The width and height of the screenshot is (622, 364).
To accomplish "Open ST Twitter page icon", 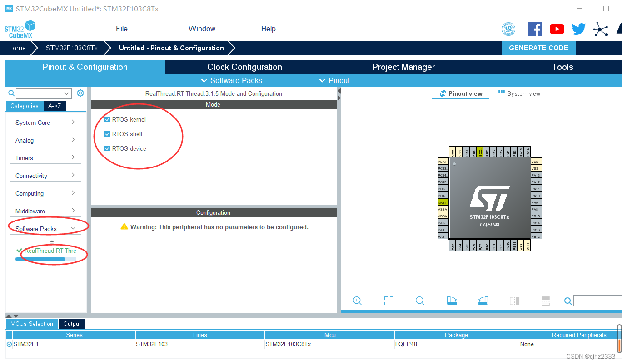I will [x=578, y=29].
